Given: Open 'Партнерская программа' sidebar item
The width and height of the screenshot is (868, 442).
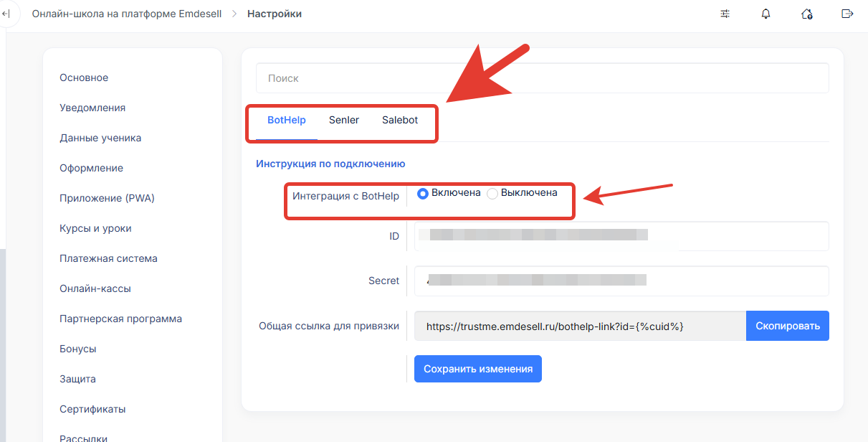Looking at the screenshot, I should [120, 319].
